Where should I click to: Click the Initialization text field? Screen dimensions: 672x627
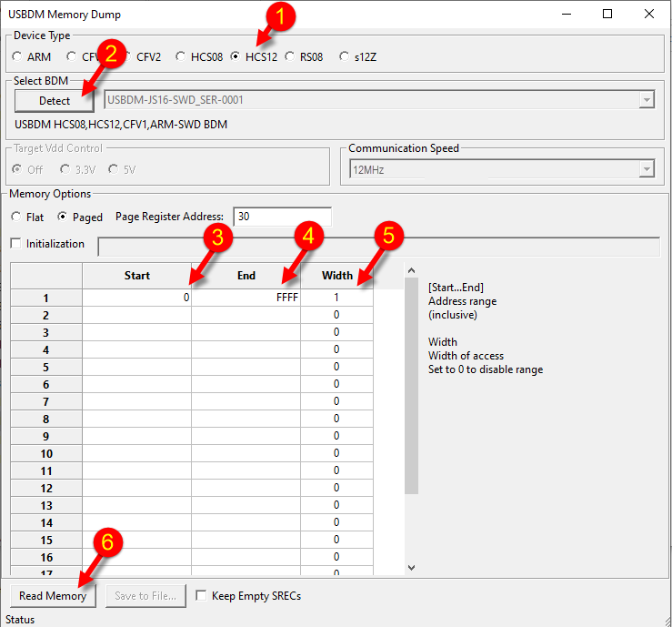click(379, 247)
